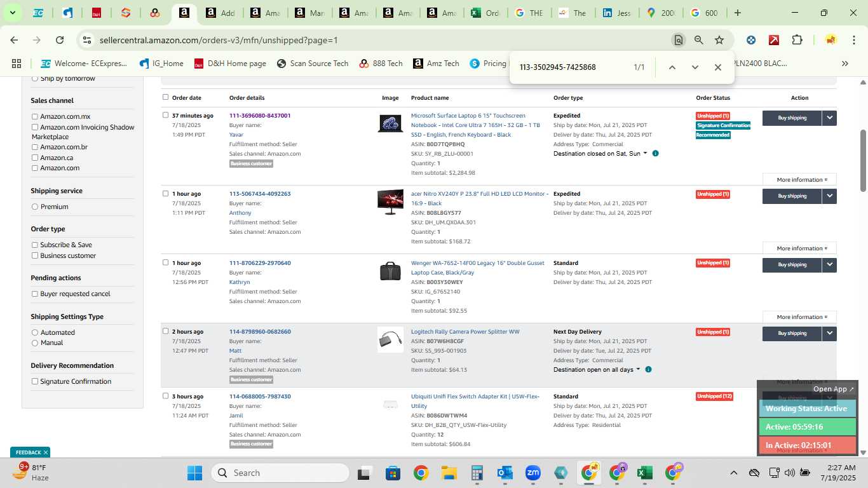Select the Premium shipping service radio
This screenshot has width=868, height=488.
35,207
